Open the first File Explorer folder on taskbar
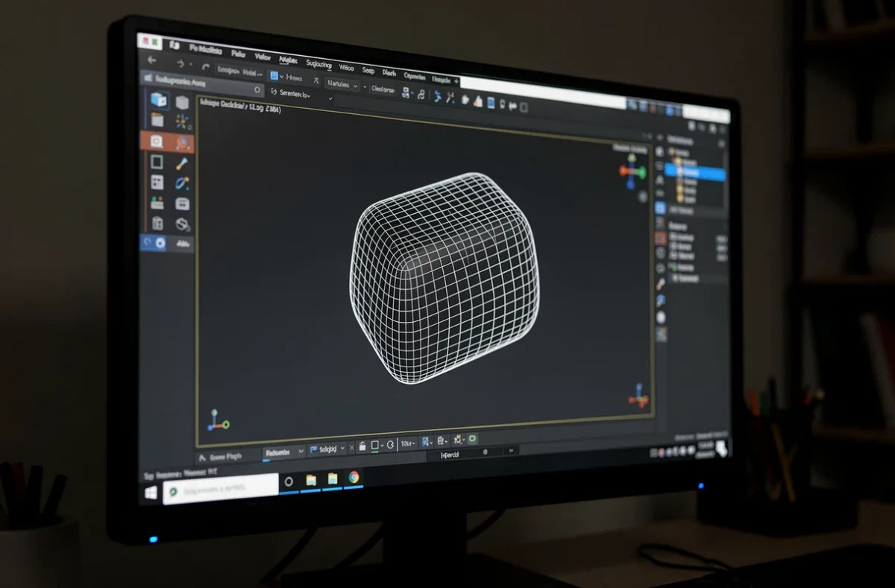 tap(311, 481)
